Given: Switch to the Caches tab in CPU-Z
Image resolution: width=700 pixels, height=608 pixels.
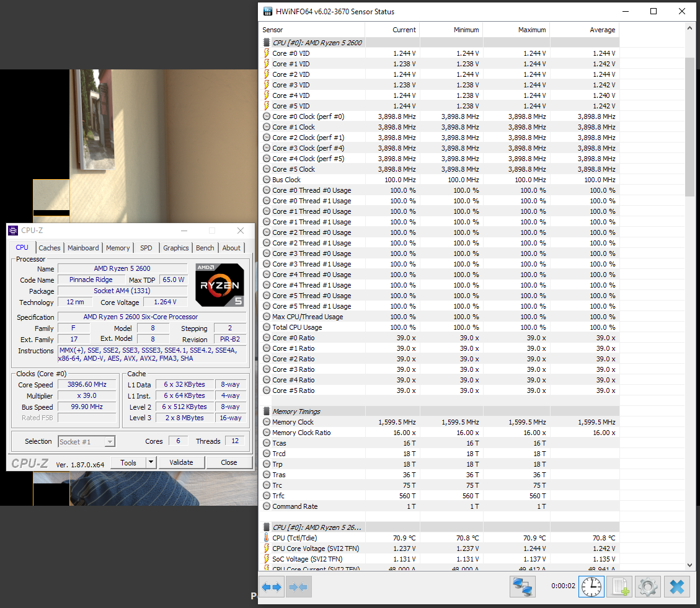Looking at the screenshot, I should click(x=49, y=248).
